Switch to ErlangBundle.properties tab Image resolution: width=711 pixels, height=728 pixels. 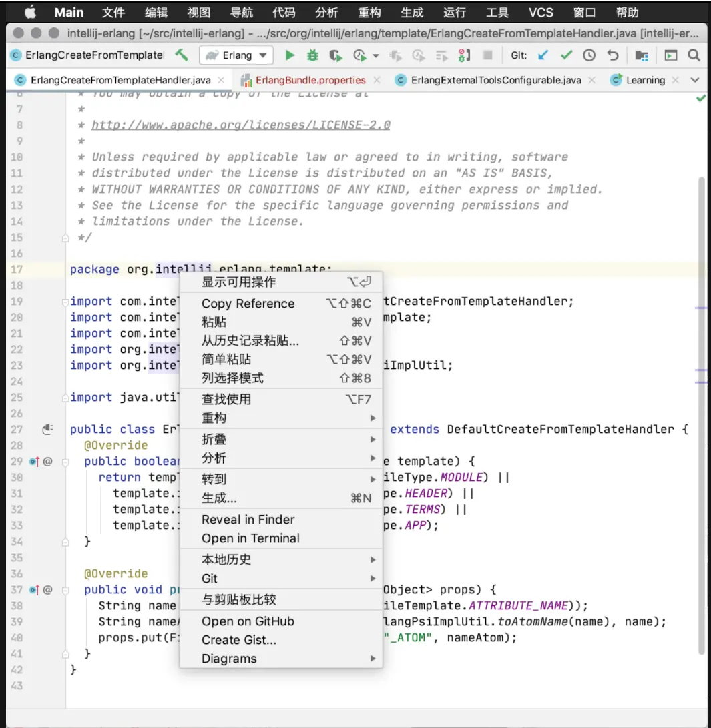click(310, 80)
